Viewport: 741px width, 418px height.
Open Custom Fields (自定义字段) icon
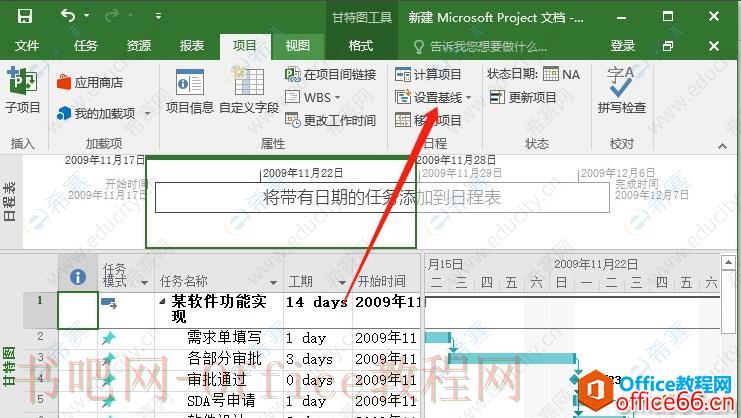(x=249, y=92)
